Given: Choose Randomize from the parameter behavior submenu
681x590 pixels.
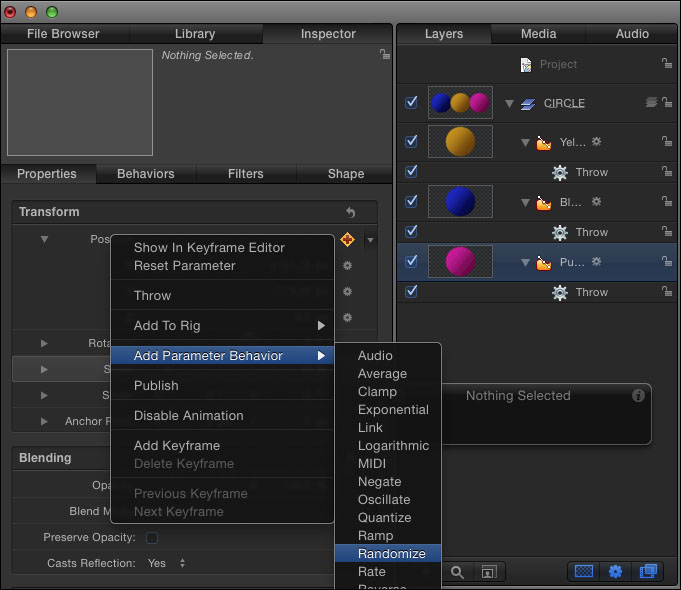Looking at the screenshot, I should [392, 553].
